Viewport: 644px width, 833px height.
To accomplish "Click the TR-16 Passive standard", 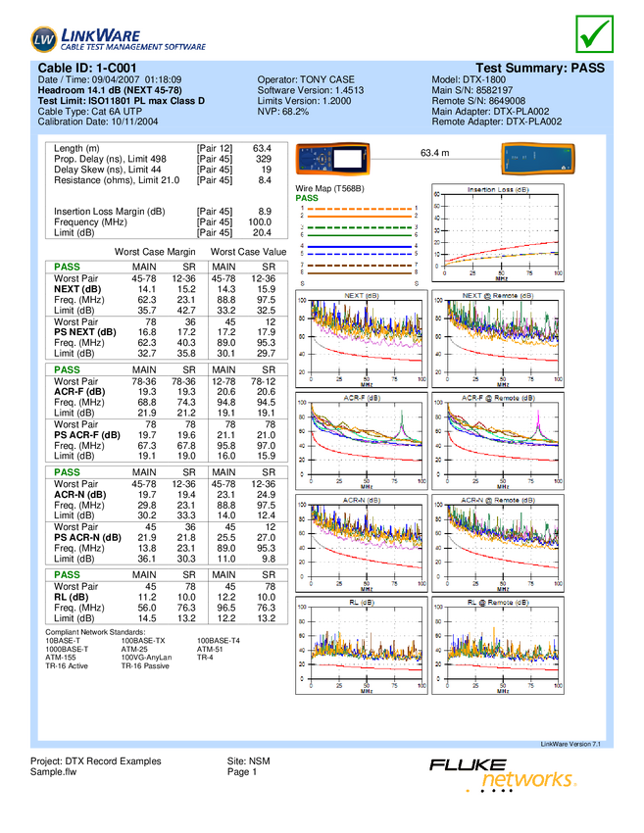I will pyautogui.click(x=145, y=665).
